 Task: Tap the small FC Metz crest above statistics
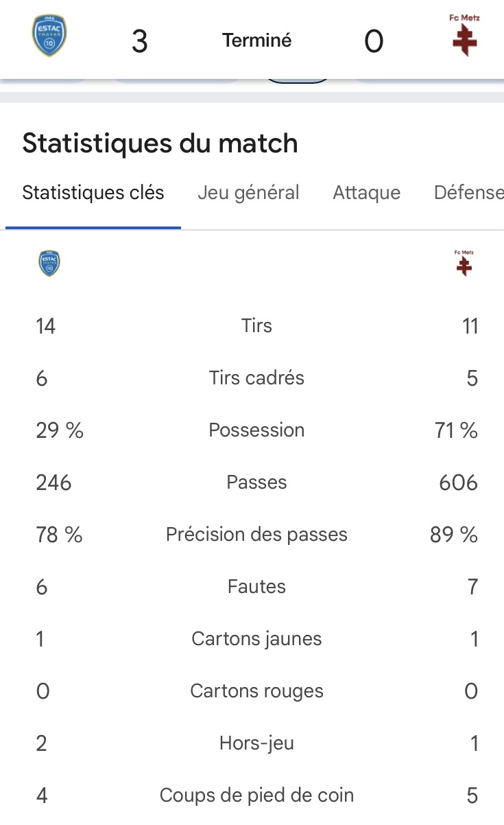(x=464, y=263)
